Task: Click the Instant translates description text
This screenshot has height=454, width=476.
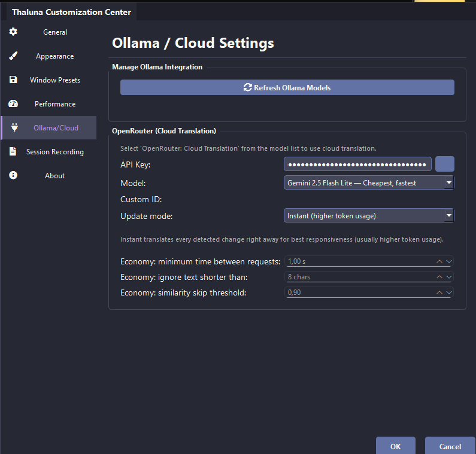Action: tap(282, 239)
